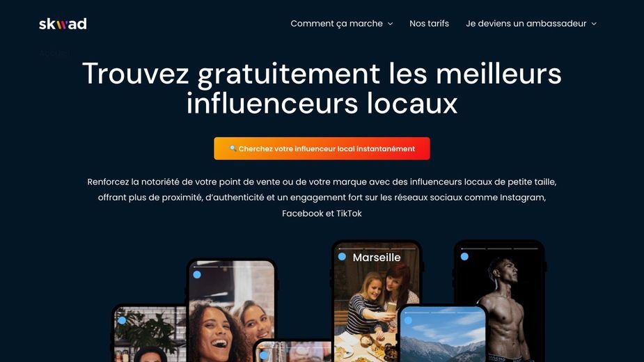Click the skwad logo
Image resolution: width=644 pixels, height=362 pixels.
coord(63,24)
